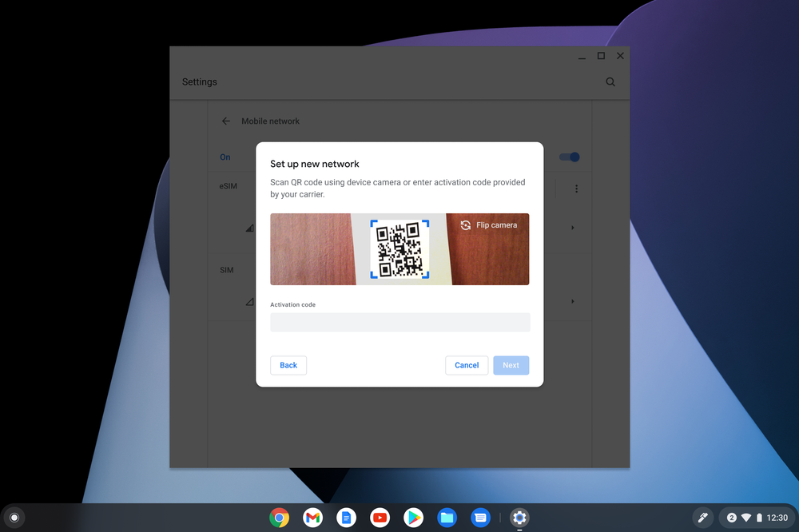Click the Settings gear icon on the shelf
The width and height of the screenshot is (799, 532).
coord(519,518)
